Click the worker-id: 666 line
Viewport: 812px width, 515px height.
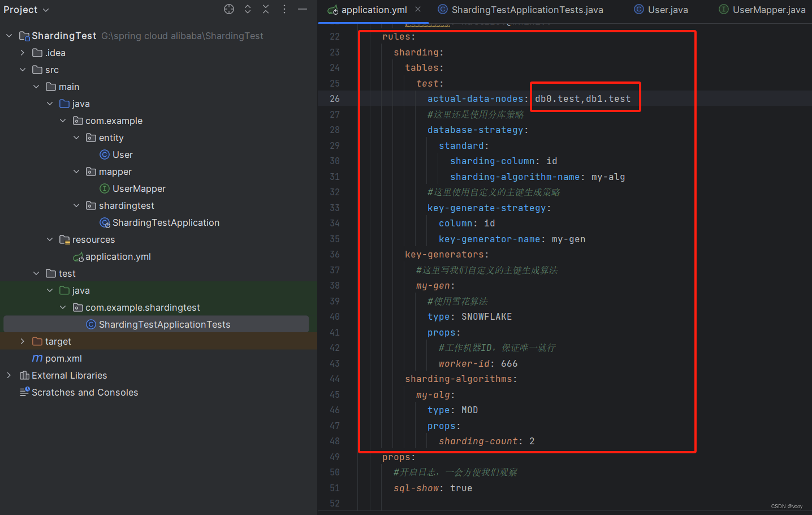click(478, 363)
